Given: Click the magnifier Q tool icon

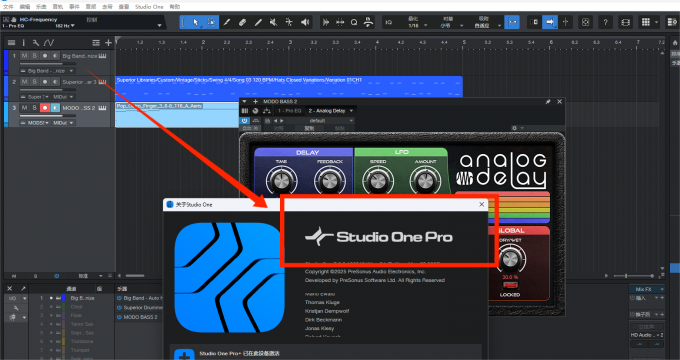Looking at the screenshot, I should point(354,22).
